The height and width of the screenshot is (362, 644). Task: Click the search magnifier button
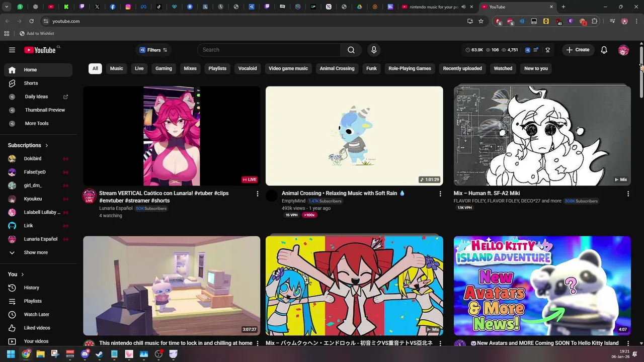[351, 50]
